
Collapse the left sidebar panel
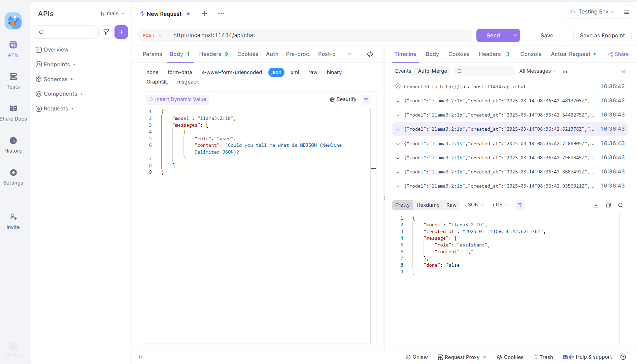pos(142,357)
